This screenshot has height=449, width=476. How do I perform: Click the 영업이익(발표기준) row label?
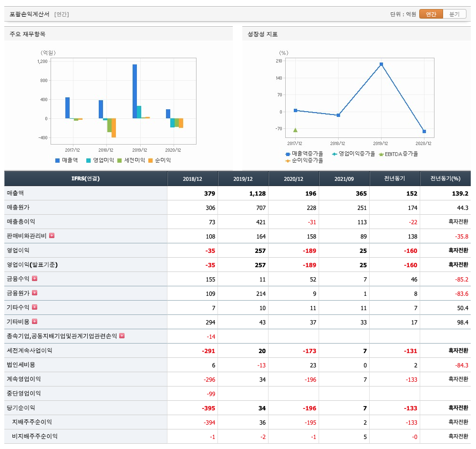(x=32, y=265)
